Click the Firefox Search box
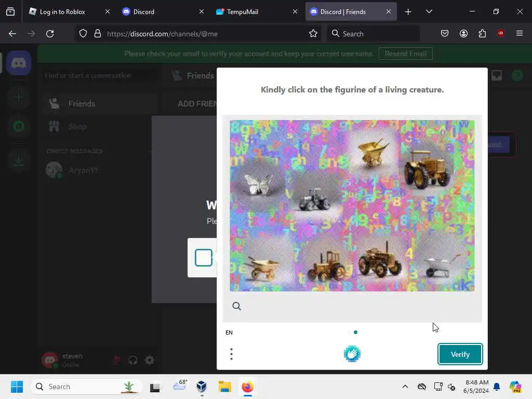This screenshot has height=399, width=532. (x=373, y=34)
